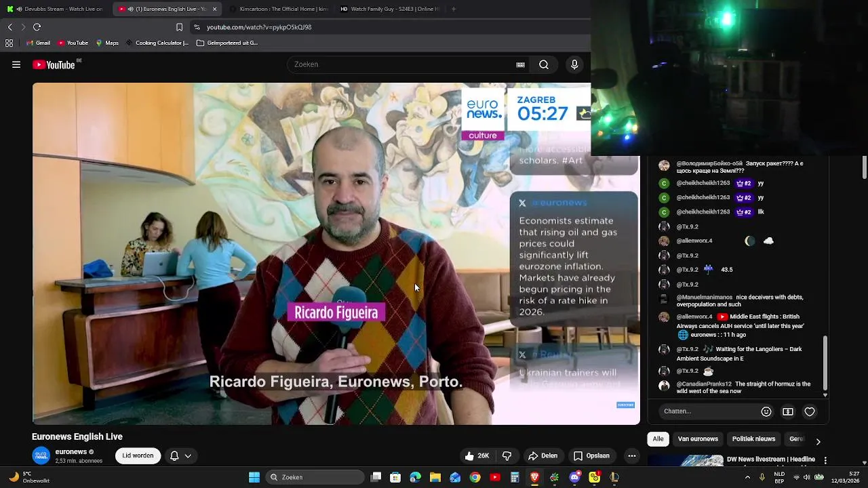Image resolution: width=868 pixels, height=488 pixels.
Task: Open the Gmail bookmark
Action: point(38,43)
